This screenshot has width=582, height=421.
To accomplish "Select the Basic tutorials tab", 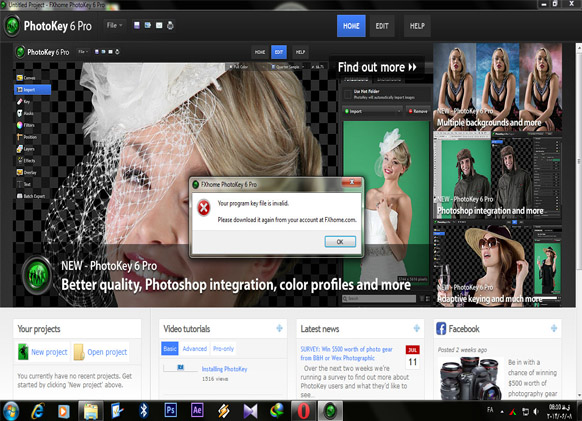I will (170, 349).
